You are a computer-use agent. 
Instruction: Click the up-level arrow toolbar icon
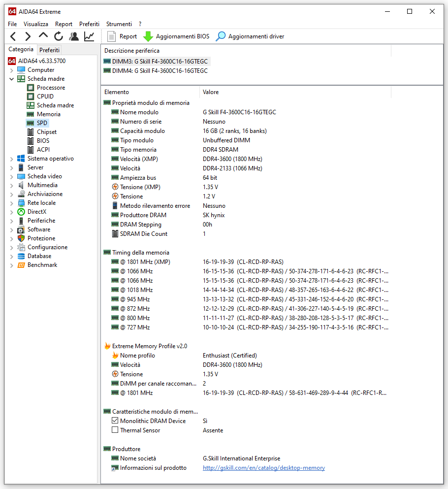coord(43,36)
